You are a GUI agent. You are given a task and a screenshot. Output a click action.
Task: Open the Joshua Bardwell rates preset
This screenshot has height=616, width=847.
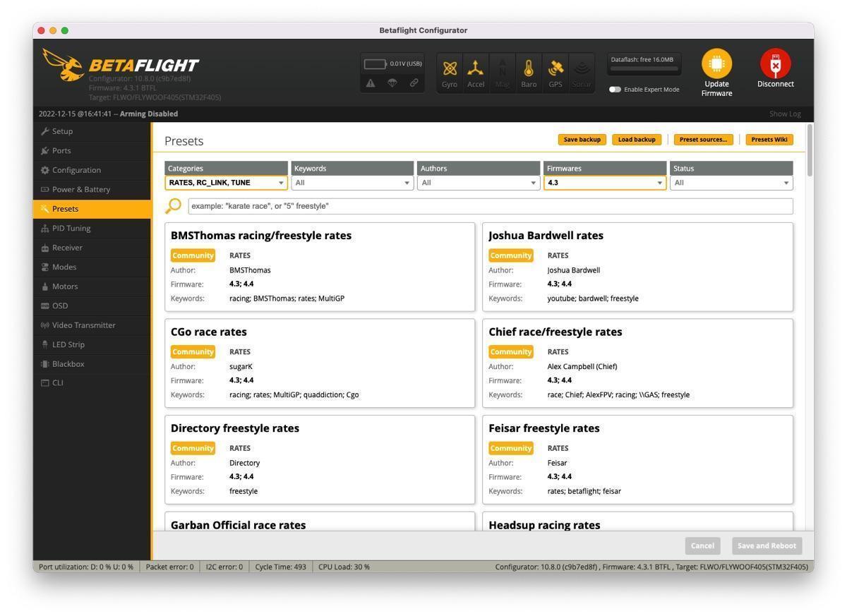tap(637, 267)
